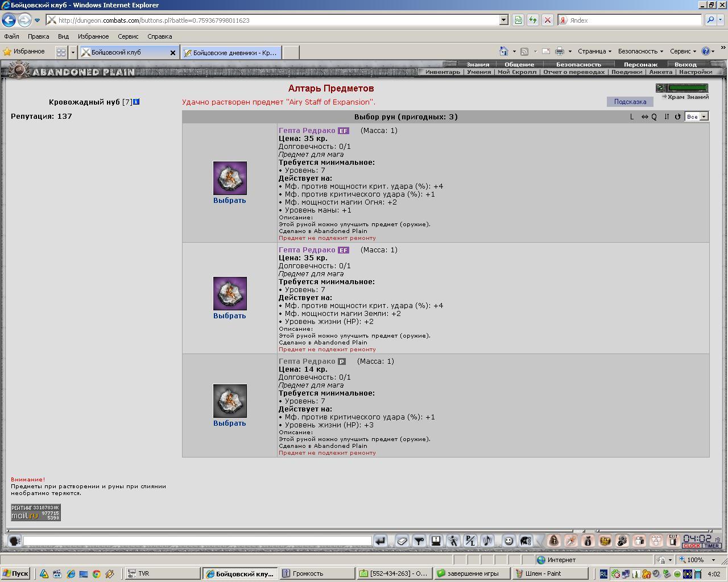The width and height of the screenshot is (728, 582).
Task: Choose the first Гепта Редрако fire rune
Action: [230, 200]
